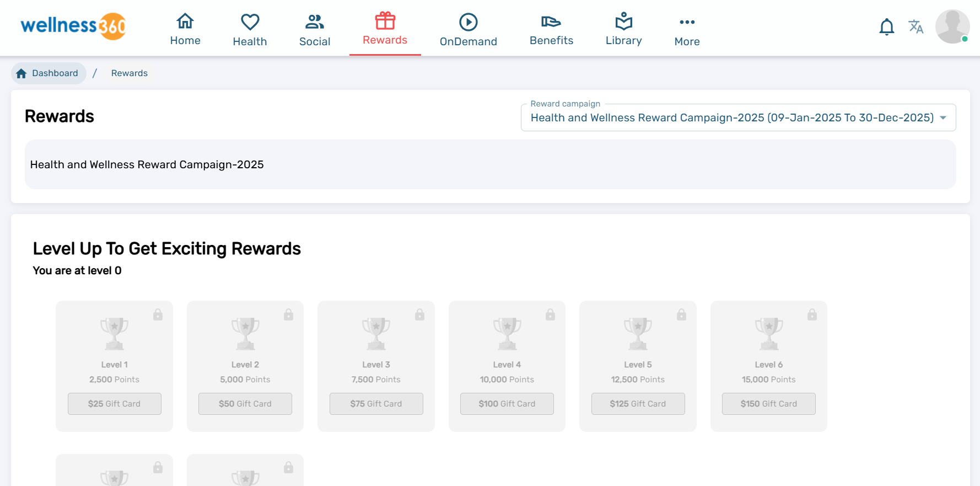Image resolution: width=980 pixels, height=486 pixels.
Task: Open the More menu label
Action: coord(687,41)
